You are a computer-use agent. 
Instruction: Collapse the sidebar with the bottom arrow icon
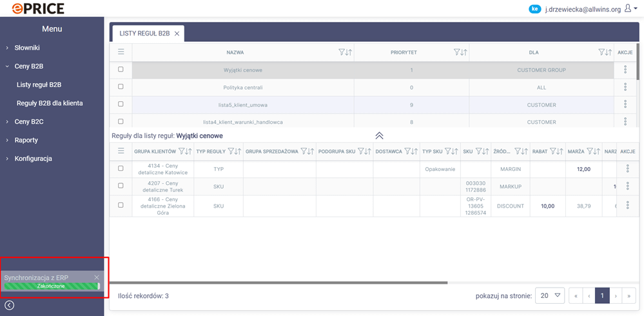coord(10,305)
